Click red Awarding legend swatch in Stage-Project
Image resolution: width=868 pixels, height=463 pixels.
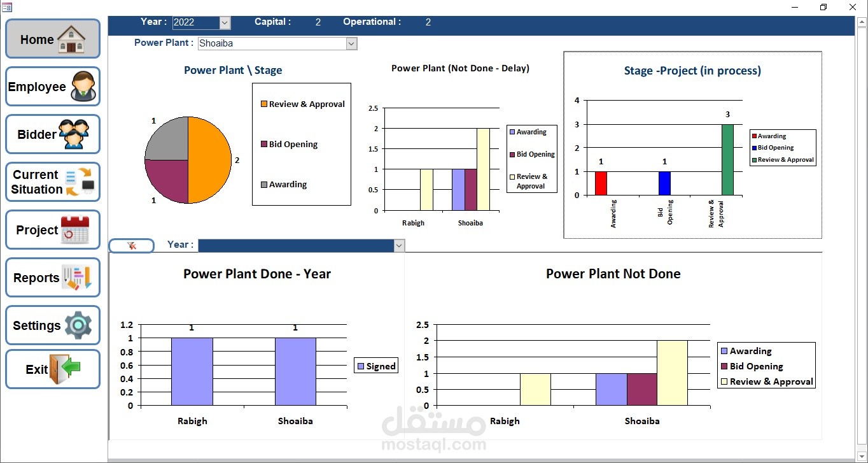click(x=755, y=136)
